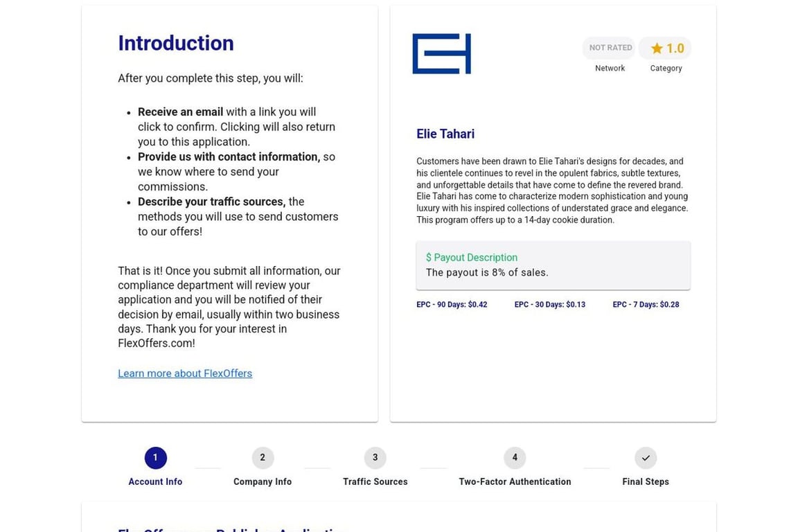Select step 3 circle Traffic Sources
The width and height of the screenshot is (798, 532).
tap(375, 458)
